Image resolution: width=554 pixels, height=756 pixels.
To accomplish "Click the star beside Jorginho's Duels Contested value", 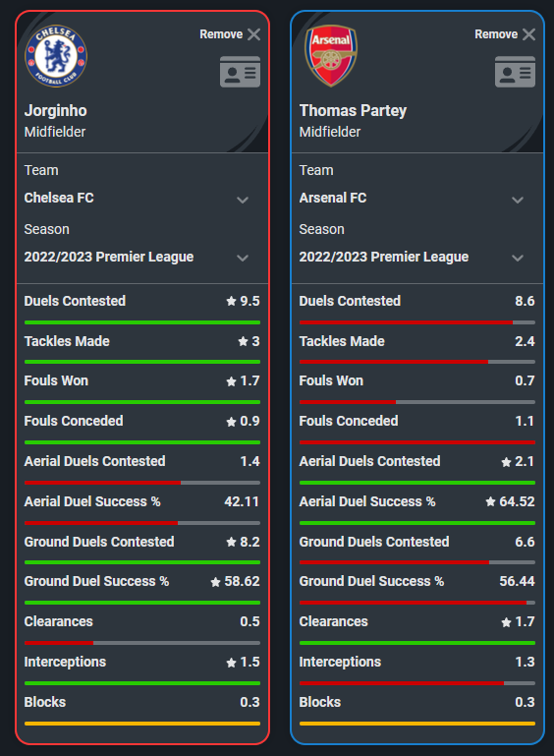I will point(231,302).
